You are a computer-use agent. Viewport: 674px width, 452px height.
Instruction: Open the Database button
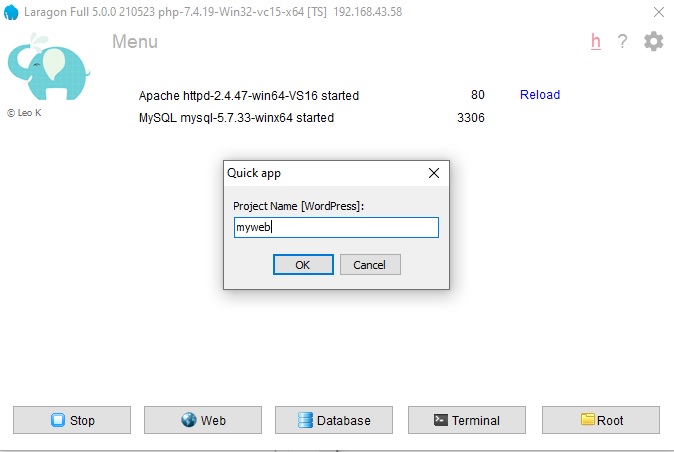click(334, 420)
